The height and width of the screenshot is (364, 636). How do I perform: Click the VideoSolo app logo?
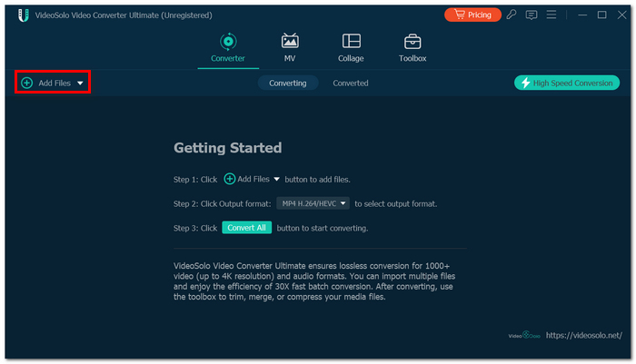click(x=24, y=15)
